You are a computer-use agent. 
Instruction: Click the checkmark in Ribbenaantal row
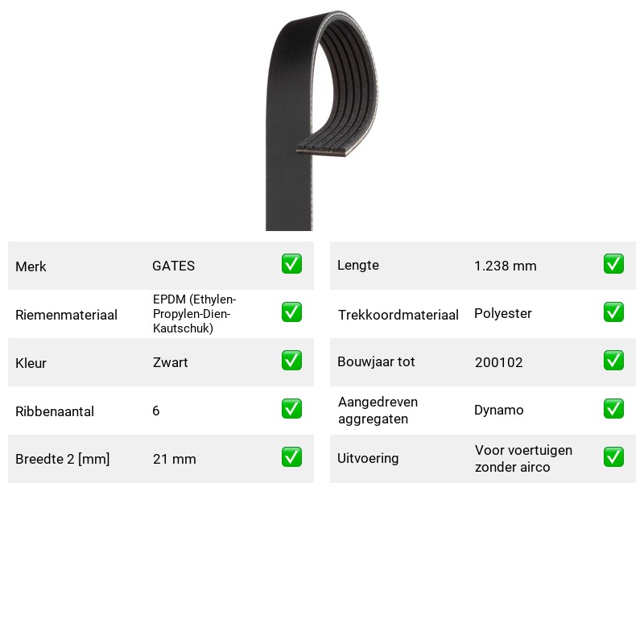[291, 409]
